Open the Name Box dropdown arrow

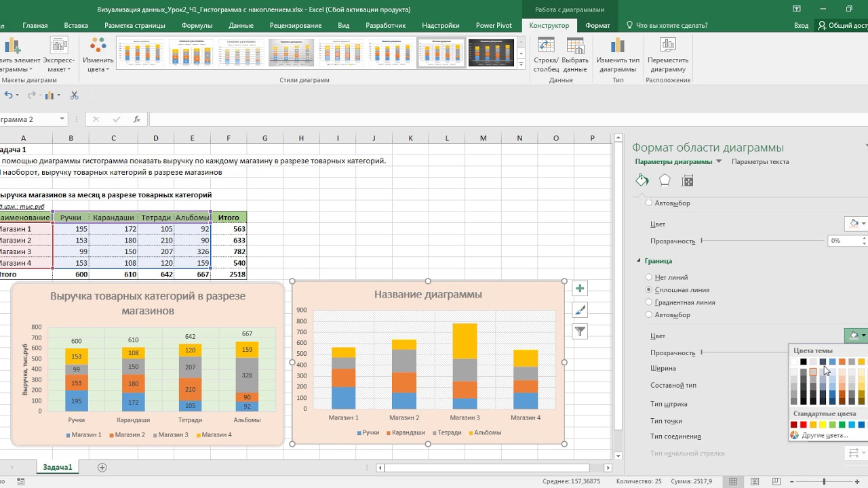62,119
